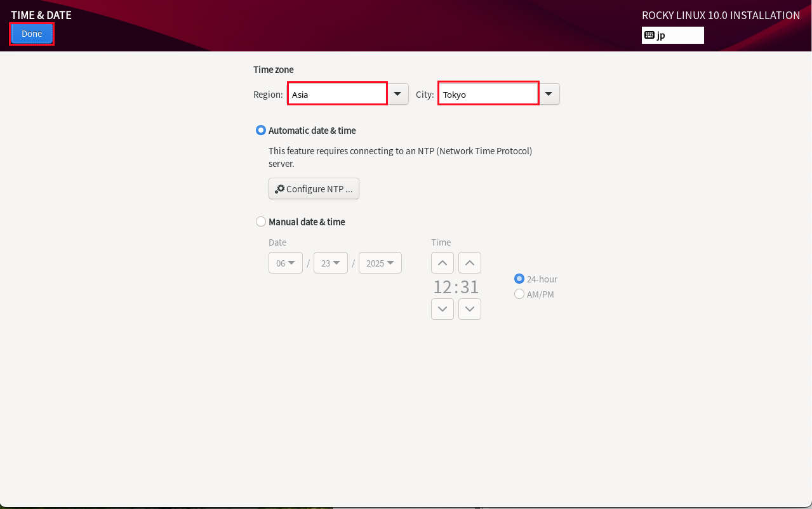Open the jp keyboard layout indicator
Image resolution: width=812 pixels, height=509 pixels.
tap(672, 35)
